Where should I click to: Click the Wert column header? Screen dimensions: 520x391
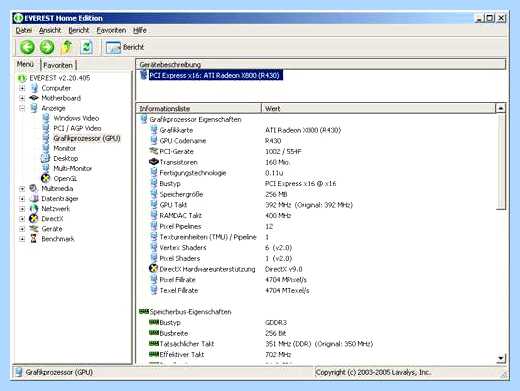(379, 108)
